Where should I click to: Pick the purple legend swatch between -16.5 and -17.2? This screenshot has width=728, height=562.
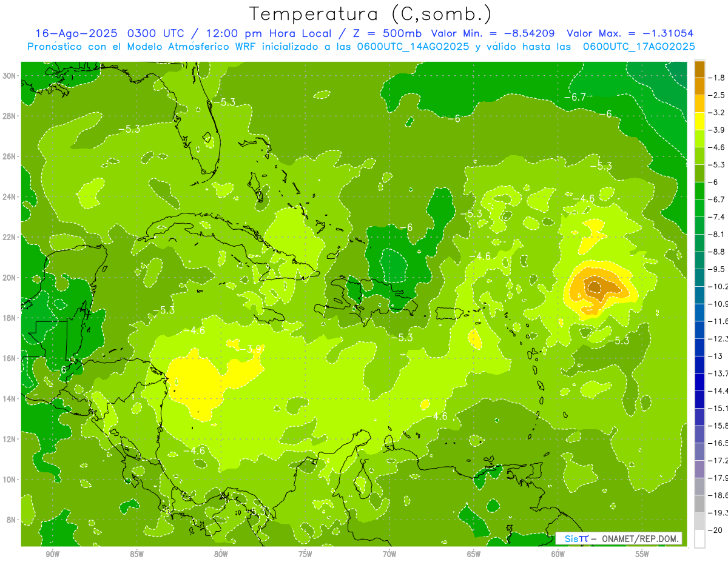[700, 452]
